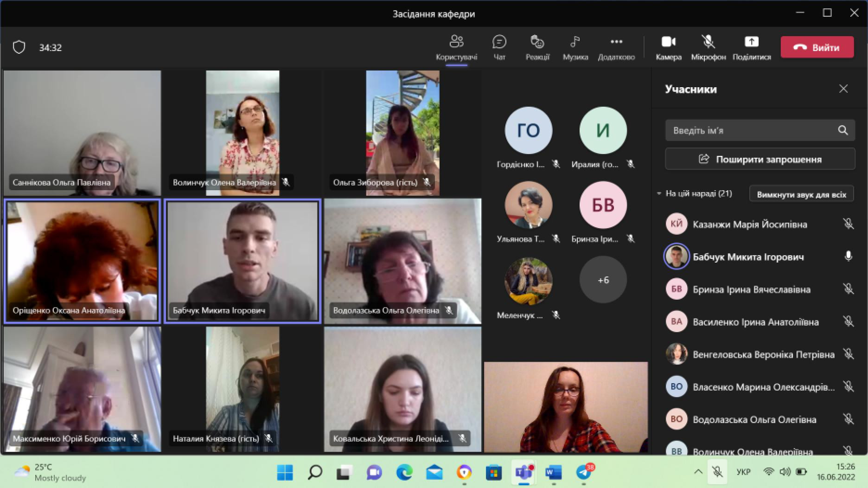
Task: Open Windows taskbar Search
Action: click(x=315, y=472)
